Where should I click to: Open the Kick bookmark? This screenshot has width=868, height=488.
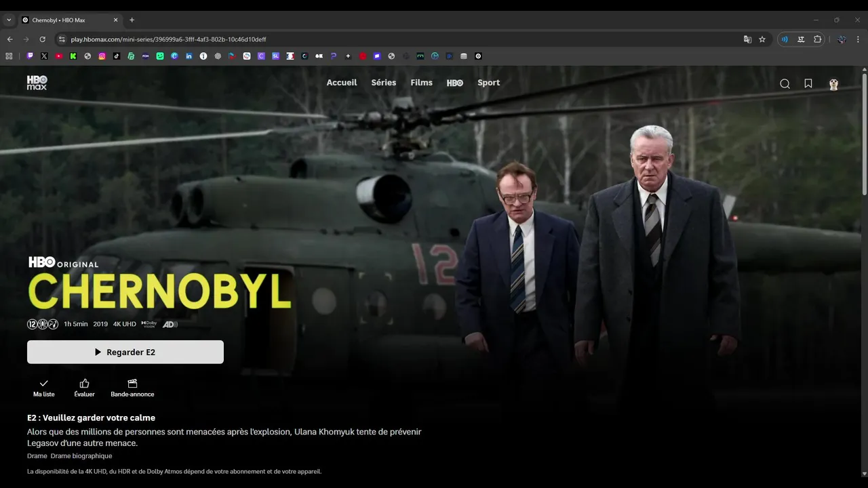coord(73,56)
